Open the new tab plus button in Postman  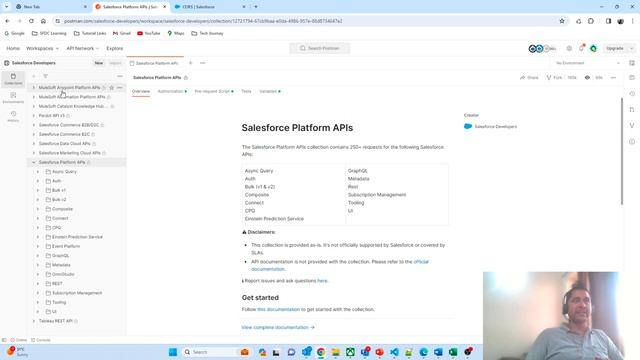click(190, 63)
